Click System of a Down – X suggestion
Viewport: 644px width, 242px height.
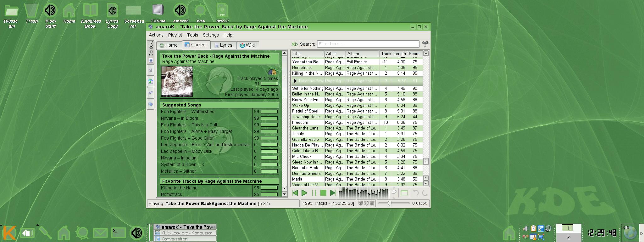(x=182, y=164)
